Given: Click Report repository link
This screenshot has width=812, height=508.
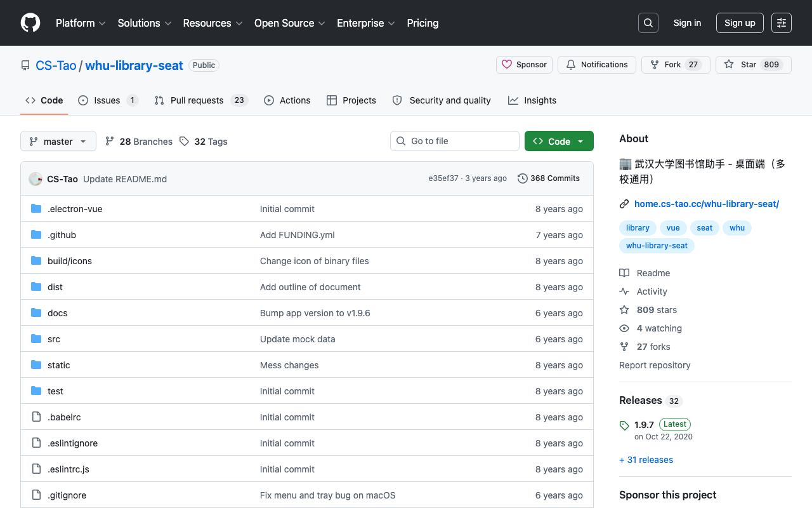Looking at the screenshot, I should pos(655,365).
